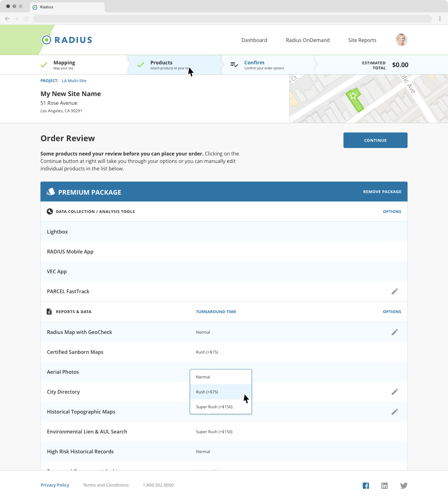Viewport: 448px width, 500px height.
Task: Edit PARCEL FastTrack with pencil icon
Action: [x=395, y=291]
